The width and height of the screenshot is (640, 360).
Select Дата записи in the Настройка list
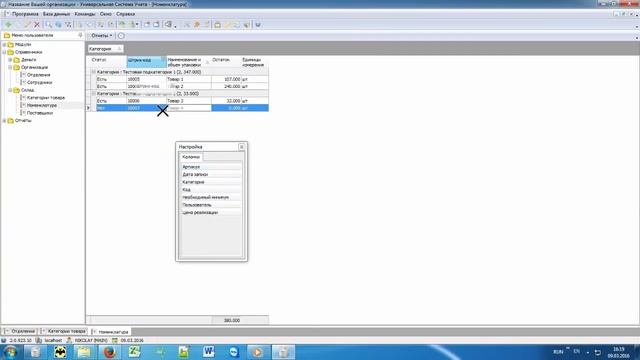[211, 174]
